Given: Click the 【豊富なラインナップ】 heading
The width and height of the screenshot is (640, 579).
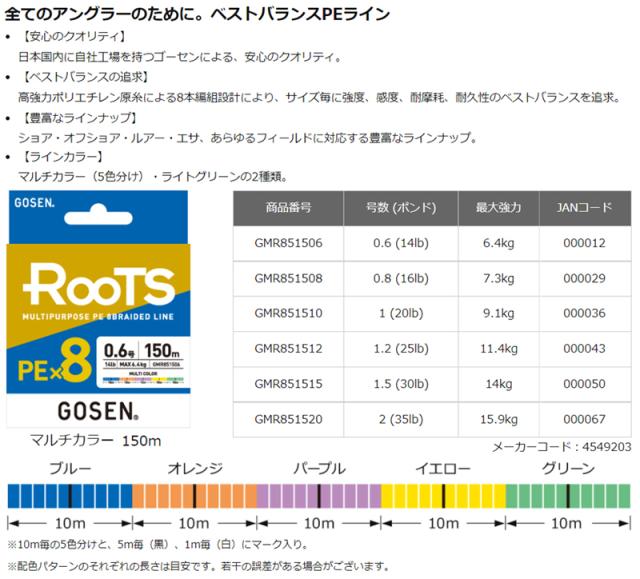Looking at the screenshot, I should click(x=79, y=118).
